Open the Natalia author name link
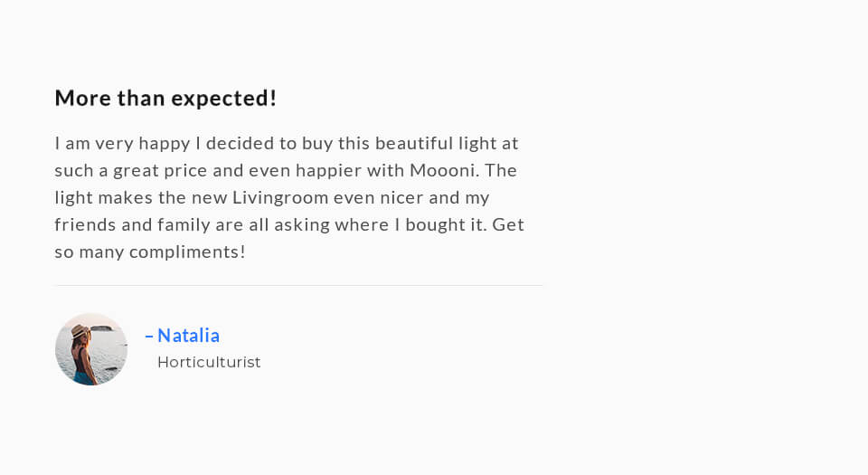Image resolution: width=868 pixels, height=475 pixels. click(188, 336)
